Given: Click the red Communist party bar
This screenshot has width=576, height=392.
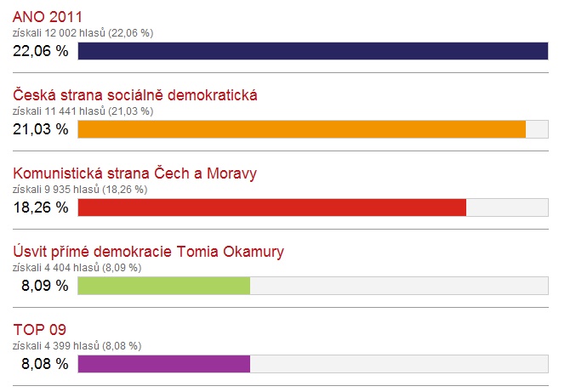Looking at the screenshot, I should 271,207.
